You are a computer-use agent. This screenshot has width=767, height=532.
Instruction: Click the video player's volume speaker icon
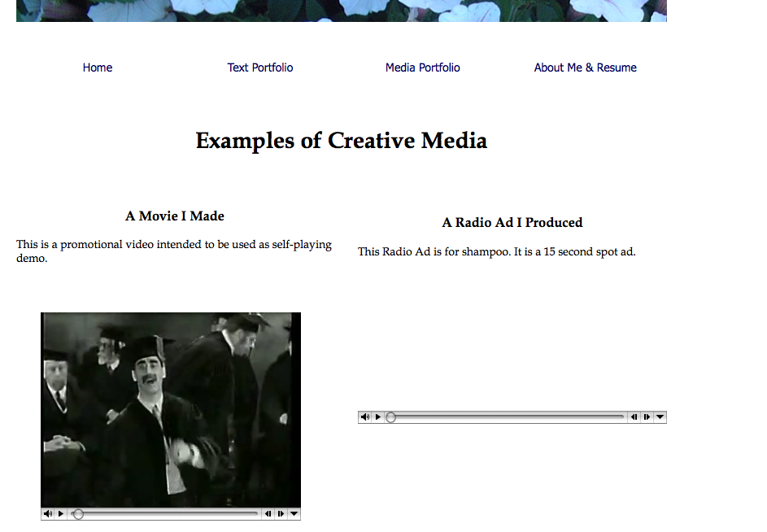[48, 514]
